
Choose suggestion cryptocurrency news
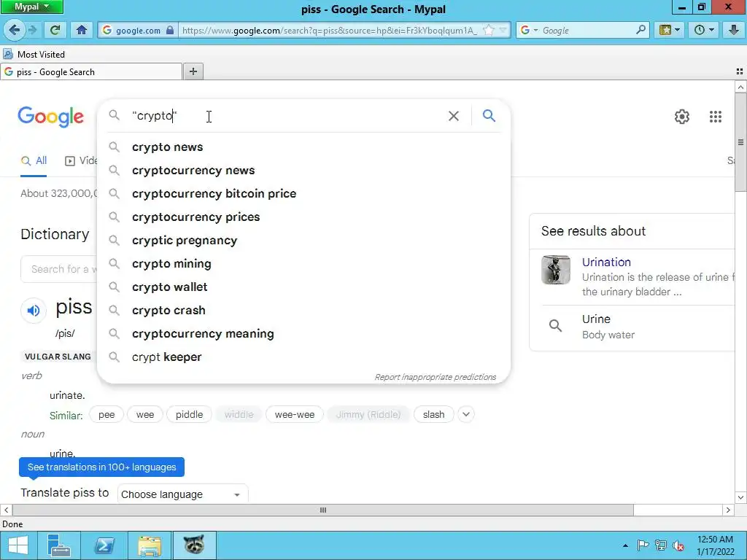point(303,171)
